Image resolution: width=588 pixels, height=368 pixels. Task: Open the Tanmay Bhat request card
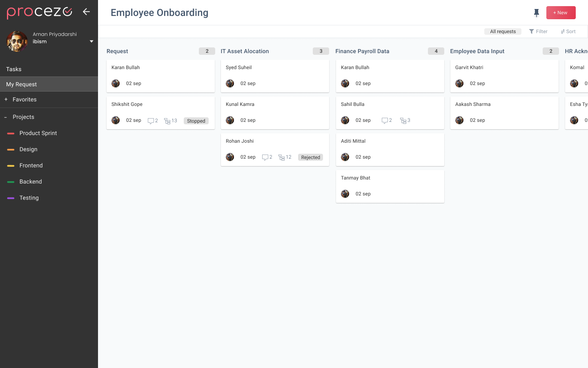pyautogui.click(x=390, y=186)
